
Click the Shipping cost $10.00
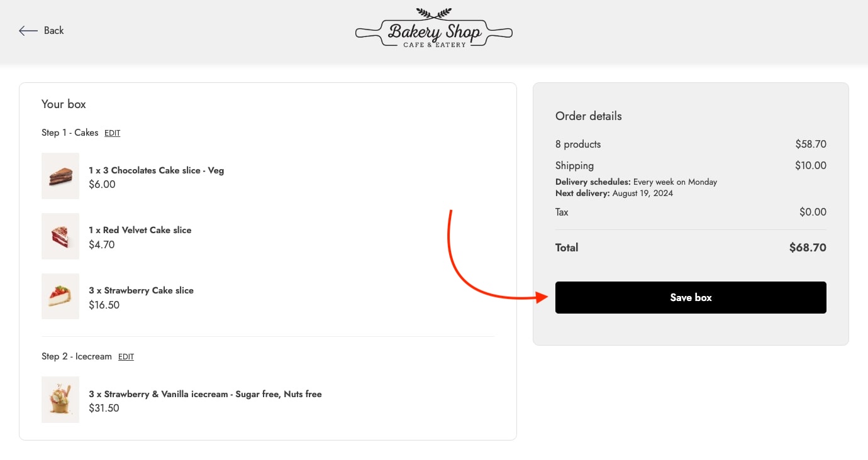coord(810,166)
